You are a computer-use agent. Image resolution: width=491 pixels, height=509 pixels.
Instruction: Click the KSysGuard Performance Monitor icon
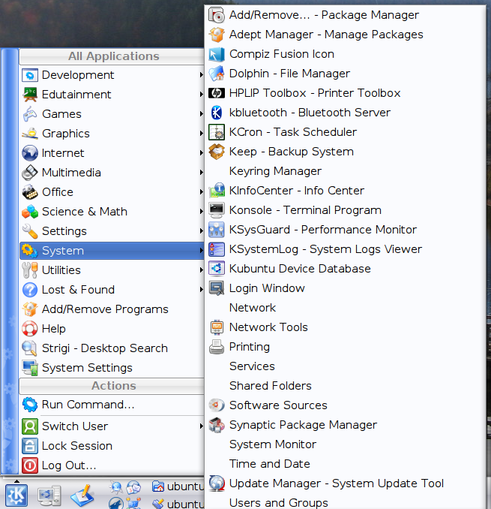point(217,230)
